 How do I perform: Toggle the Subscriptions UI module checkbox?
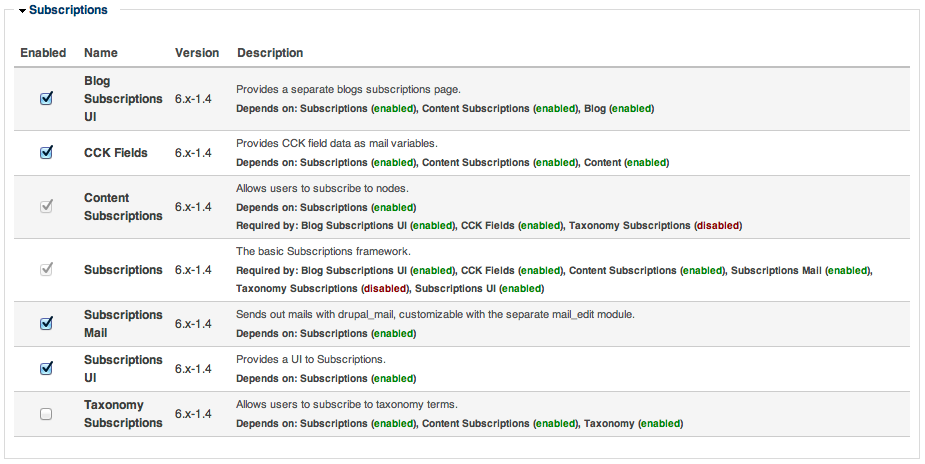46,368
